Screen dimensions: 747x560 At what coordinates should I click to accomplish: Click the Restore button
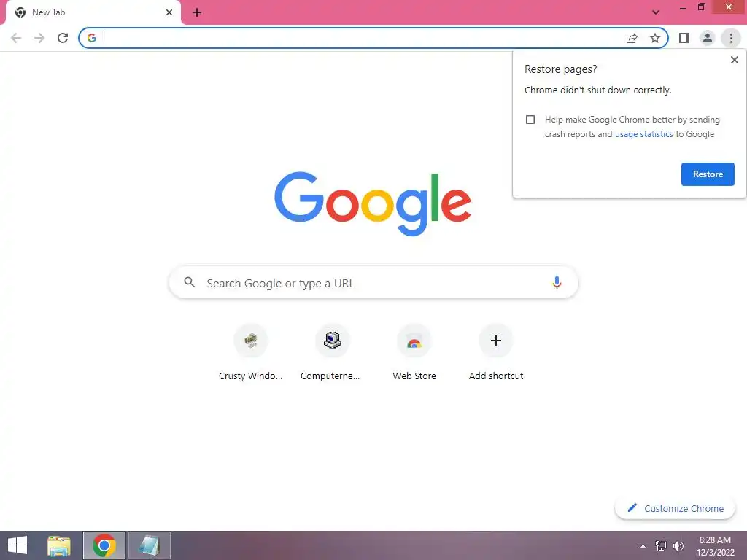[x=708, y=174]
